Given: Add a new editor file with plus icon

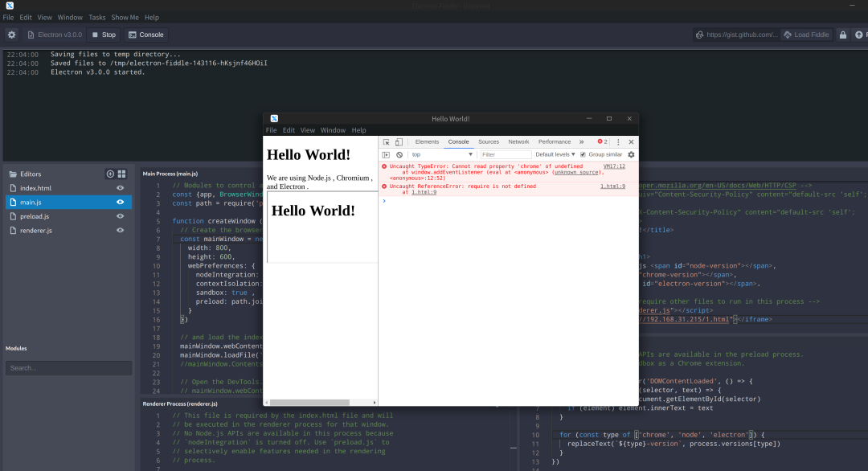Looking at the screenshot, I should (110, 174).
